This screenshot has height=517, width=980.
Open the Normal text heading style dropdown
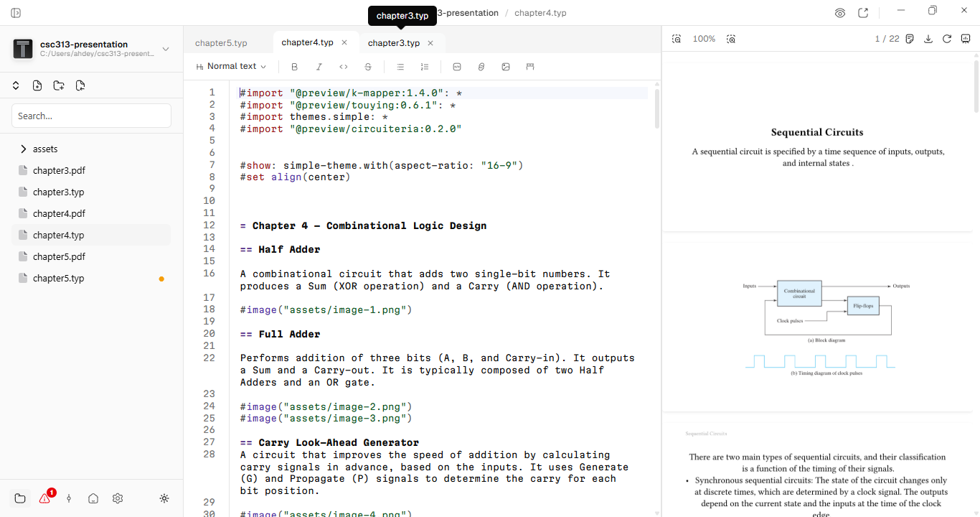[x=231, y=66]
